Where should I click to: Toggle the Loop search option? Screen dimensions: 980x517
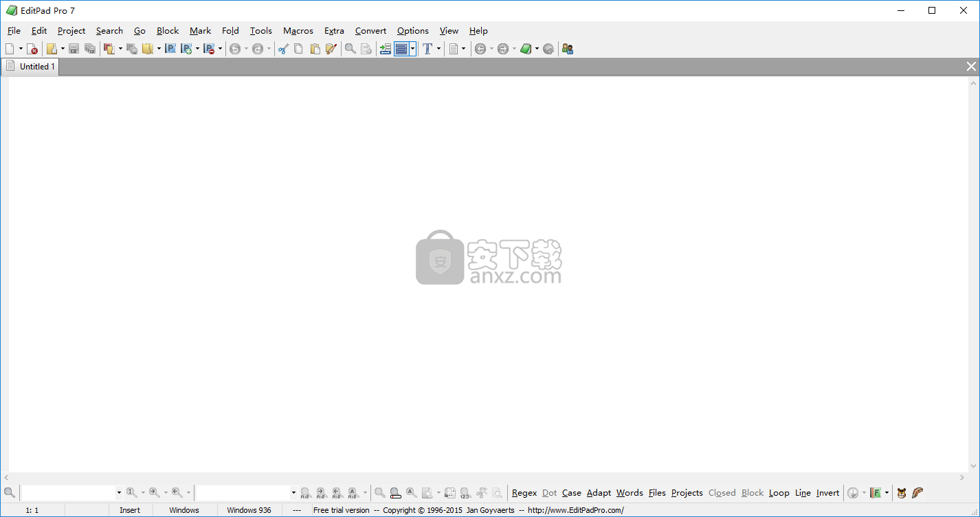pos(779,493)
